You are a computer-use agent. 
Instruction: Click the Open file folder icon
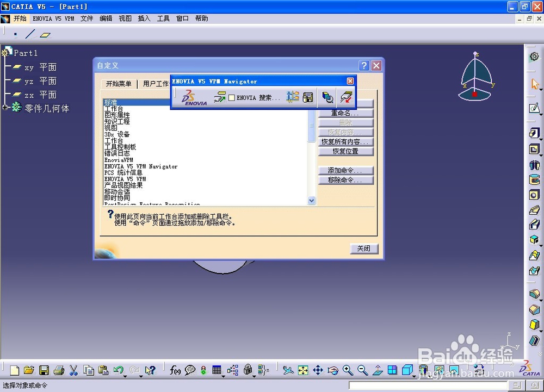(x=29, y=370)
